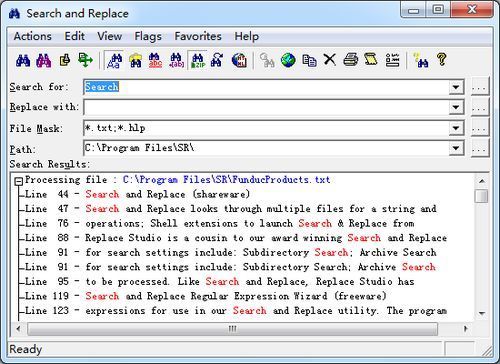This screenshot has width=500, height=364.
Task: Select Line 91 row with red Subdirectory Search
Action: pyautogui.click(x=231, y=252)
